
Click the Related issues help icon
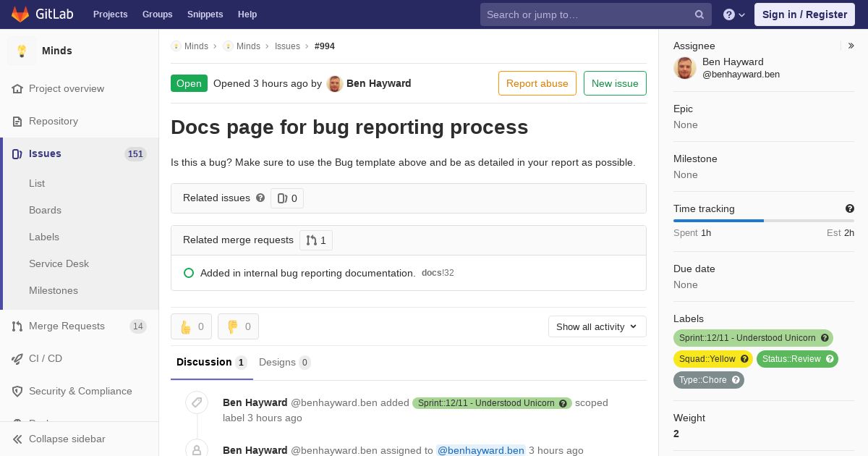coord(260,198)
